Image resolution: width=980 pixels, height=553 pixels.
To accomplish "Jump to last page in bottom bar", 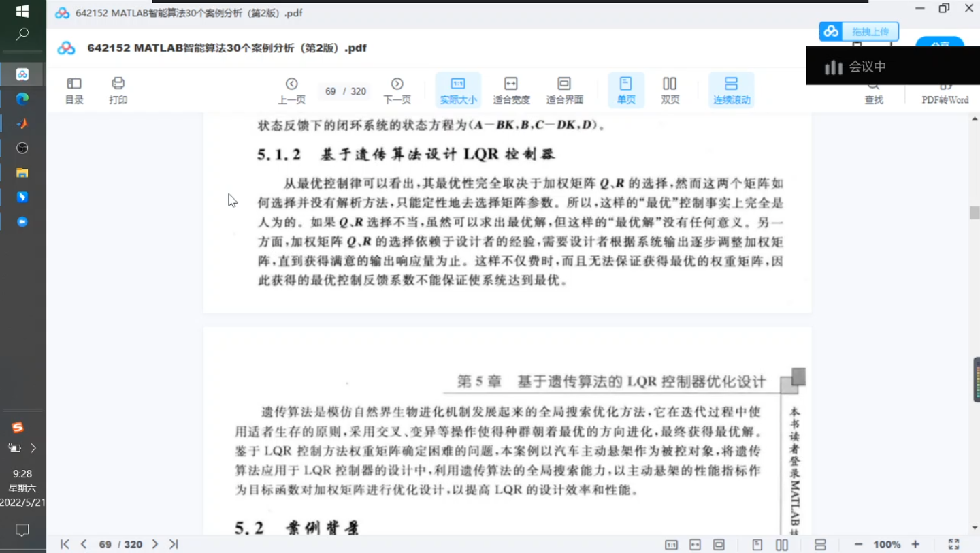I will click(x=174, y=544).
